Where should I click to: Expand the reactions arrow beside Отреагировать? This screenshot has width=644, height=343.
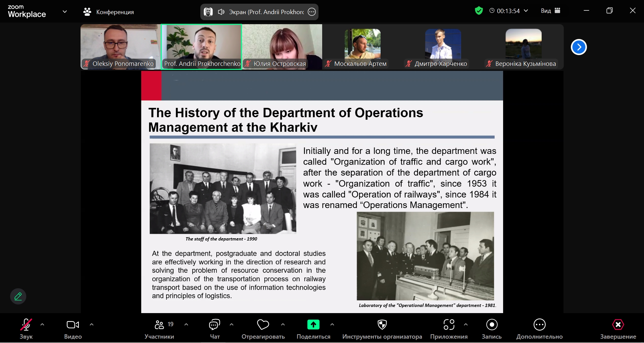[x=283, y=325]
